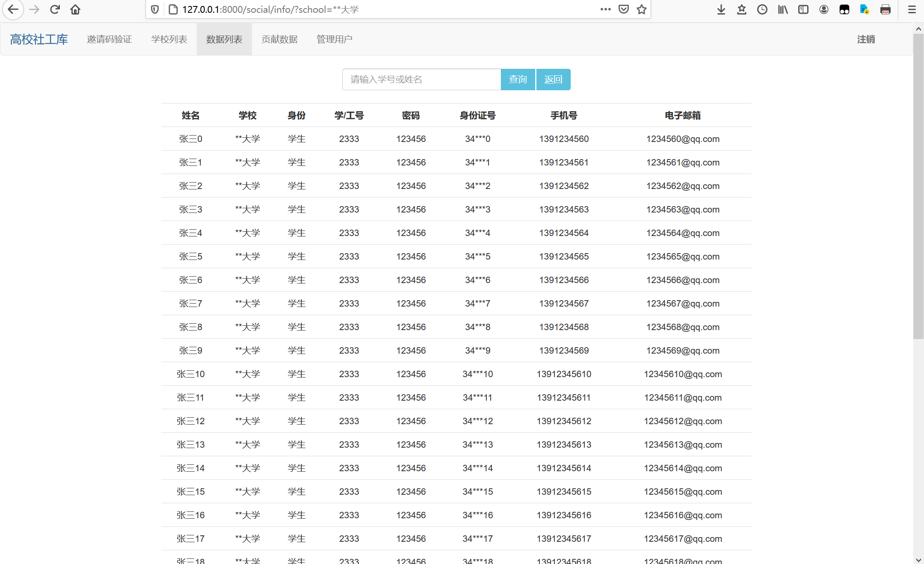Open the Firefox hamburger menu

[912, 9]
